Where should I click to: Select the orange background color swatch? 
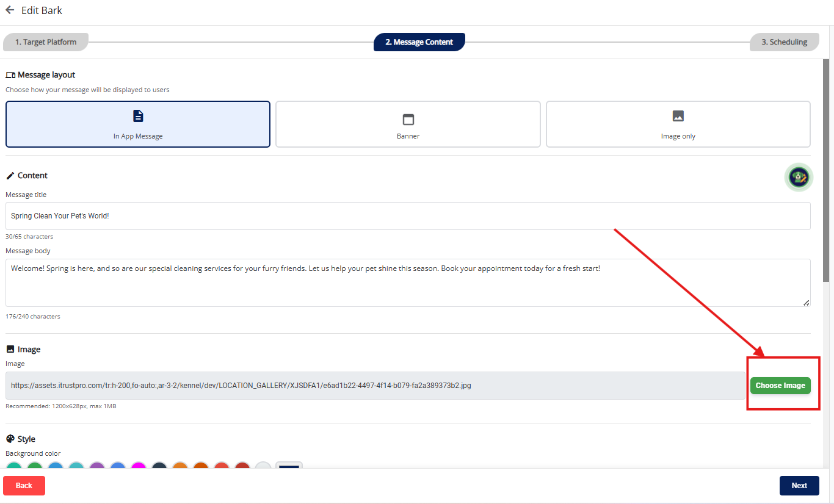tap(180, 468)
